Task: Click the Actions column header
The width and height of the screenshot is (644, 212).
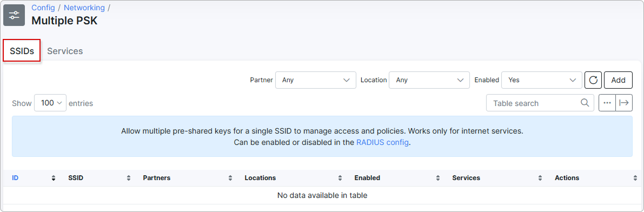Action: pos(567,178)
